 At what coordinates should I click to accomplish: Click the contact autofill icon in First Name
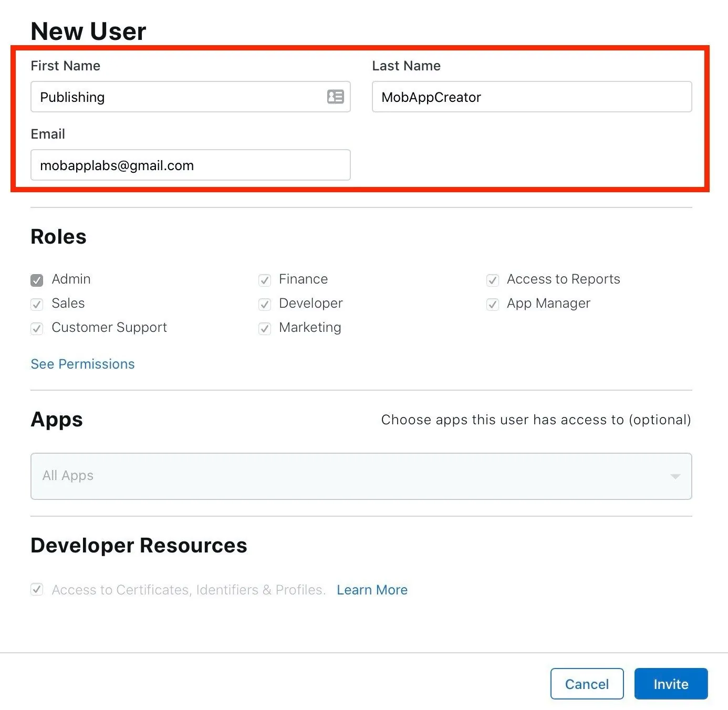tap(335, 97)
